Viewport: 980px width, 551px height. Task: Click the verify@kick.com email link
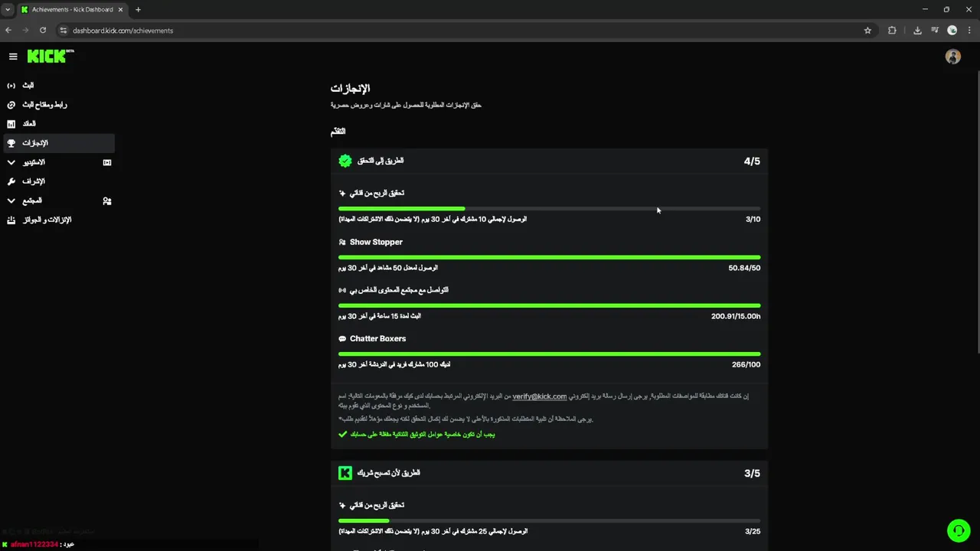pos(539,396)
